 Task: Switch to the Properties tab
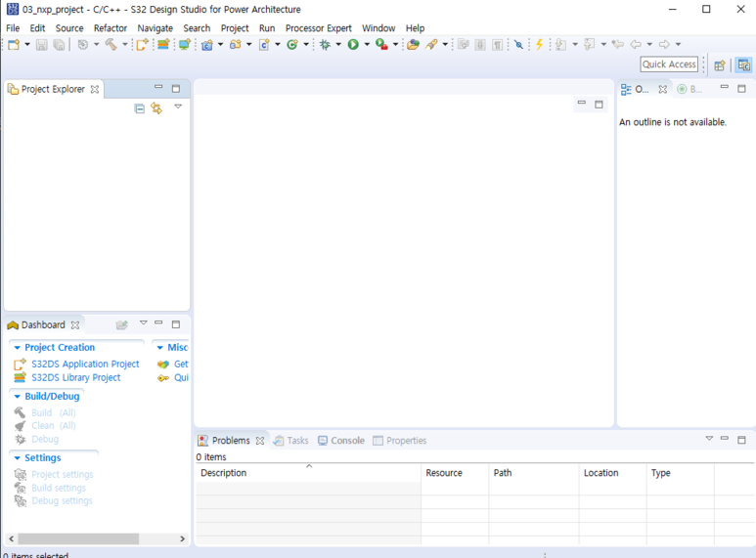pyautogui.click(x=400, y=441)
